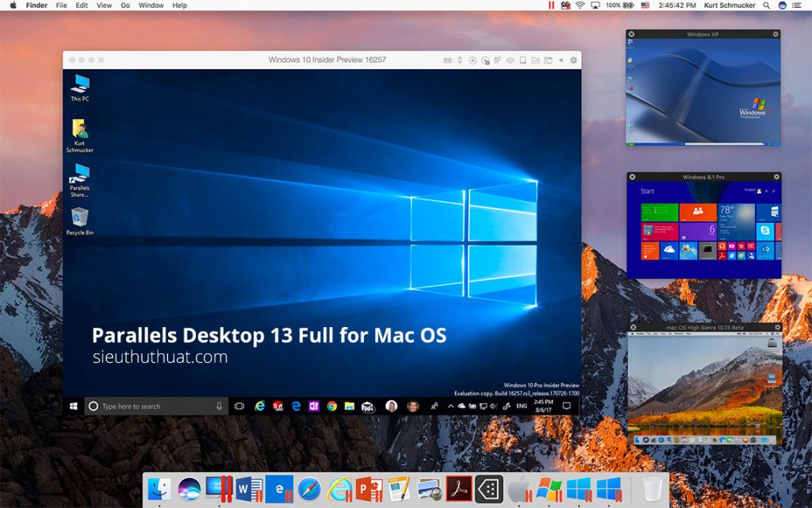The height and width of the screenshot is (508, 812).
Task: Open the Trash in the Dock
Action: click(x=653, y=489)
